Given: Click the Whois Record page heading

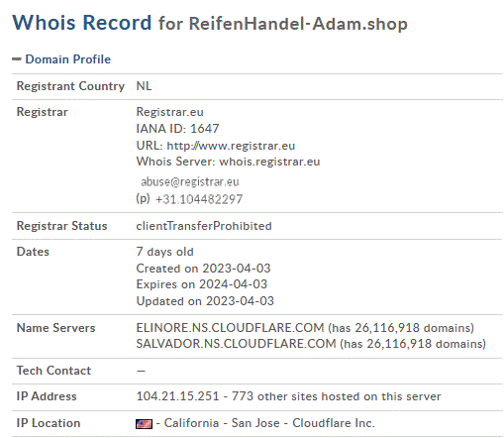Looking at the screenshot, I should click(82, 23).
